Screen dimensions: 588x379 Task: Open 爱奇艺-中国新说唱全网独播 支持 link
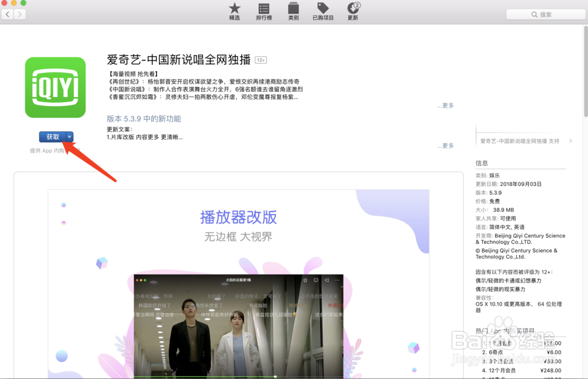point(520,141)
